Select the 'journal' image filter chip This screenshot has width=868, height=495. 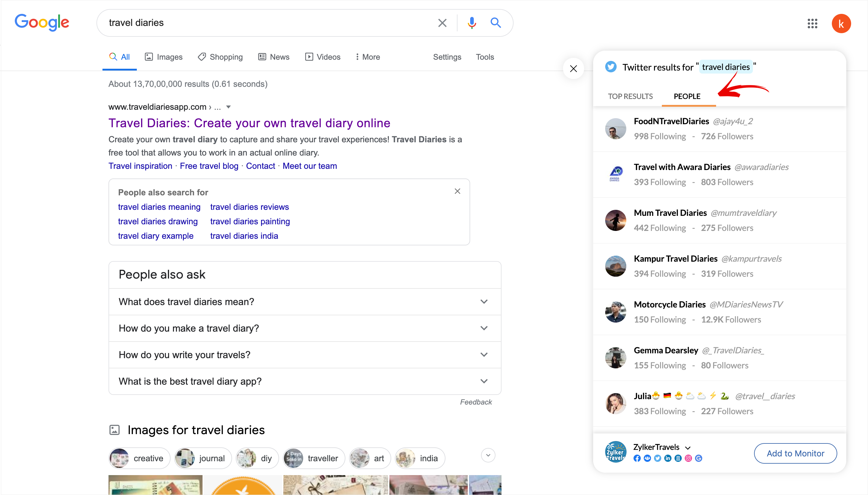coord(203,458)
